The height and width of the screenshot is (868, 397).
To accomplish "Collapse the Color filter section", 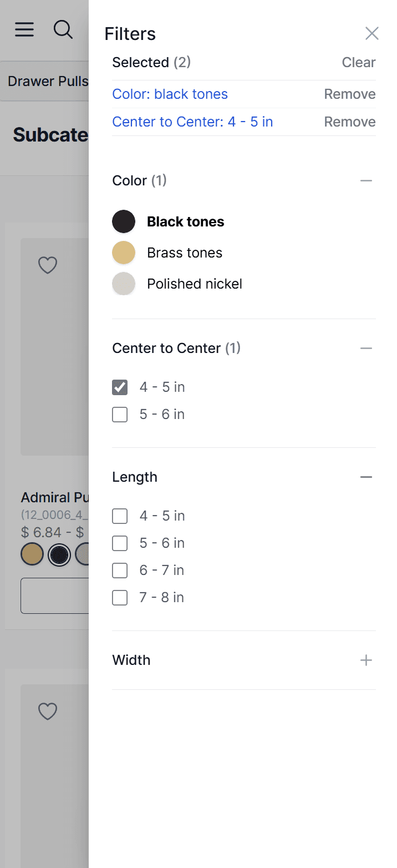I will pyautogui.click(x=366, y=180).
